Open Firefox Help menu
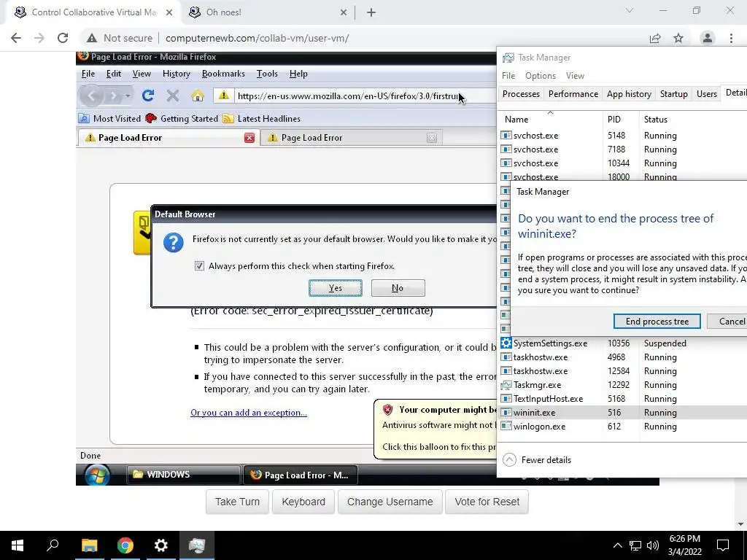The height and width of the screenshot is (560, 747). pyautogui.click(x=298, y=74)
